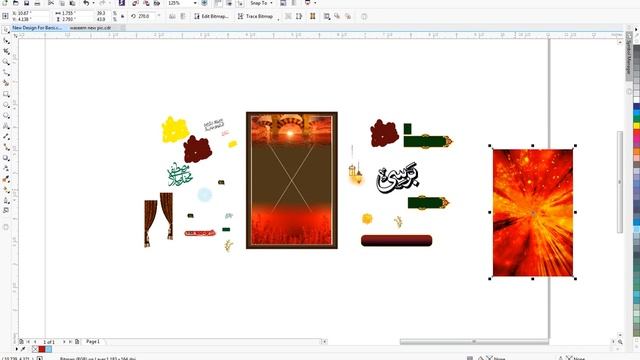
Task: Select the Ellipse tool
Action: point(6,105)
